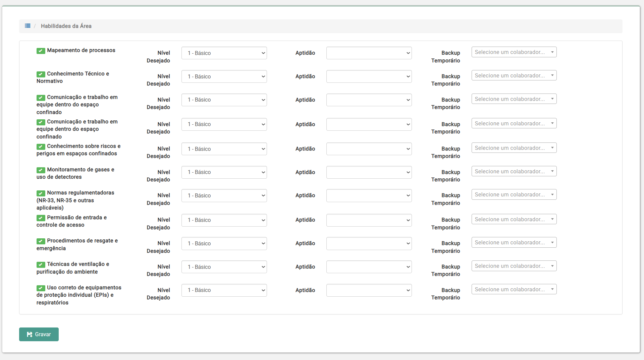Image resolution: width=644 pixels, height=360 pixels.
Task: Open Backup Temporário selector for Uso correto de equipamentos
Action: tap(514, 289)
